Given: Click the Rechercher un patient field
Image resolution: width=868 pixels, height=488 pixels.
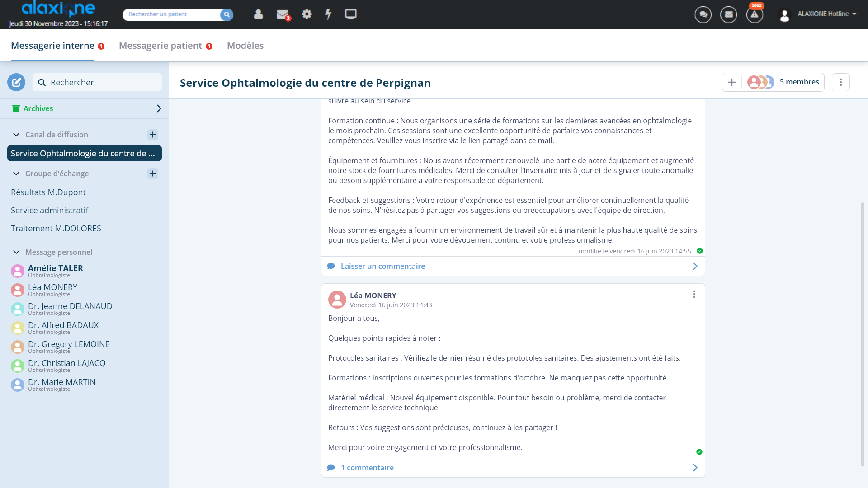Looking at the screenshot, I should coord(172,14).
